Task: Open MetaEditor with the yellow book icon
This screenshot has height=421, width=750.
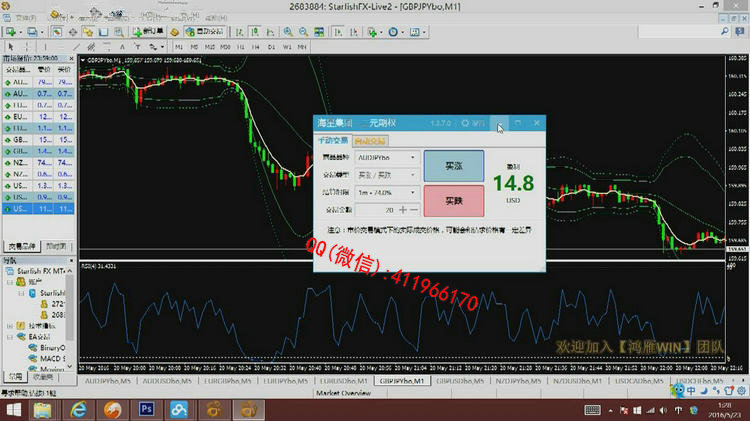Action: click(175, 32)
